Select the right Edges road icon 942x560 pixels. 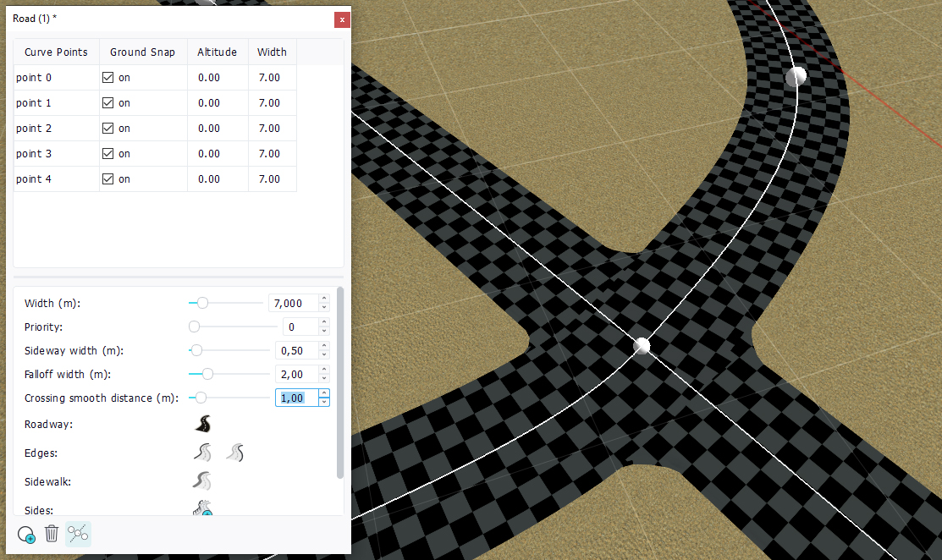pyautogui.click(x=235, y=453)
